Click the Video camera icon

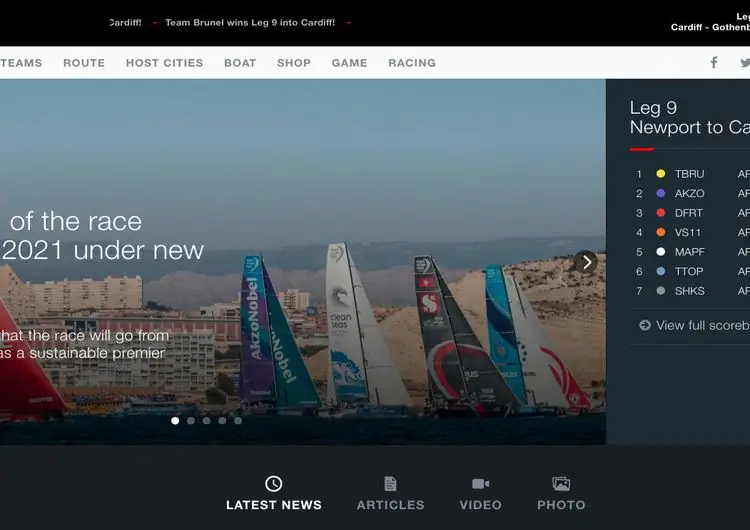tap(480, 484)
